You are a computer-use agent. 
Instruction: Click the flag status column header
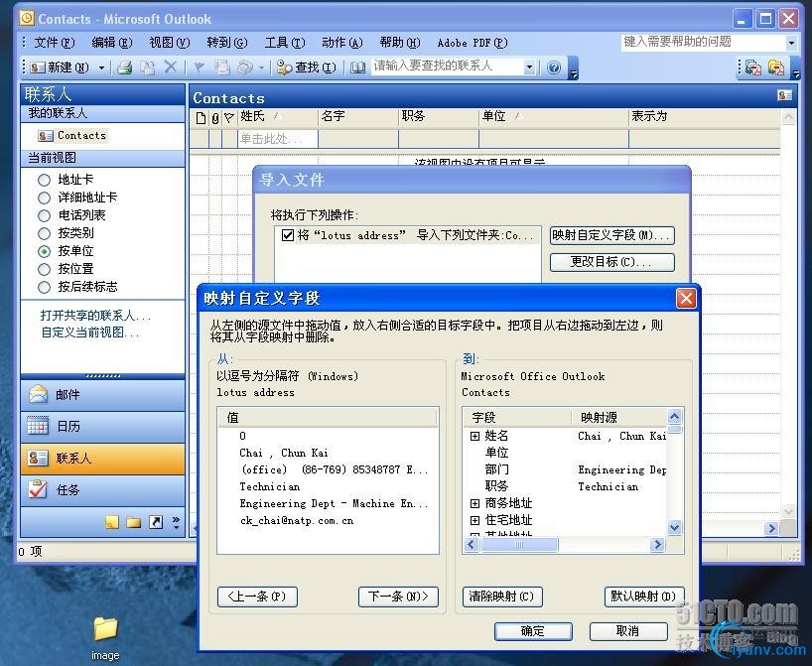[229, 118]
